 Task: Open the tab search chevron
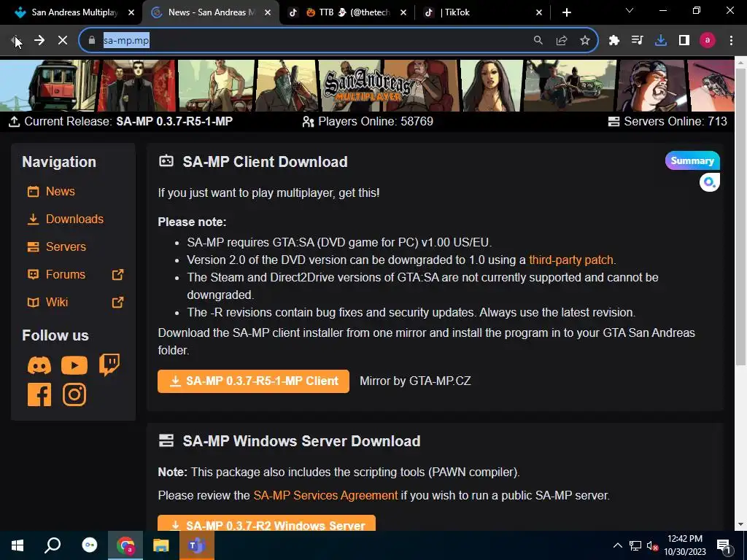click(630, 10)
